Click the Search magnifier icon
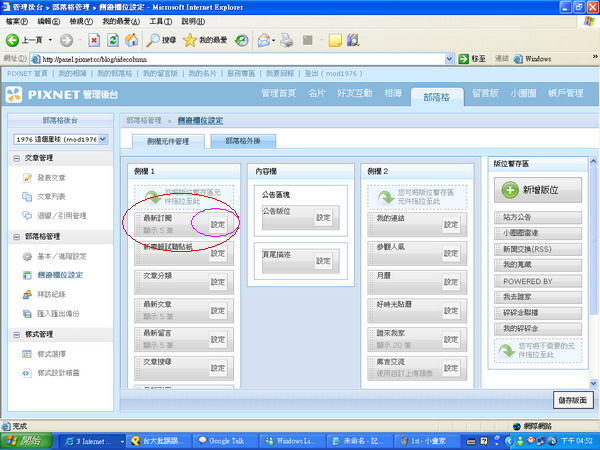 (153, 40)
